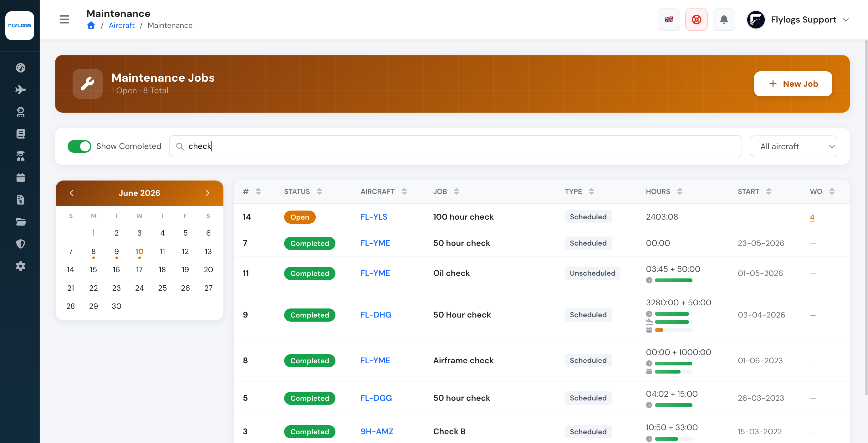Open the red support lifebuoy icon

coord(696,19)
